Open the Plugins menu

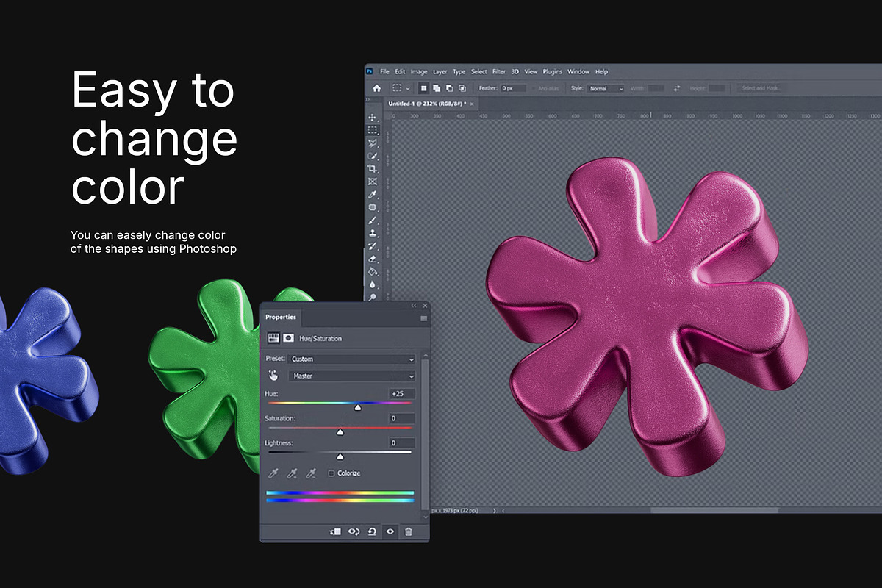point(552,72)
